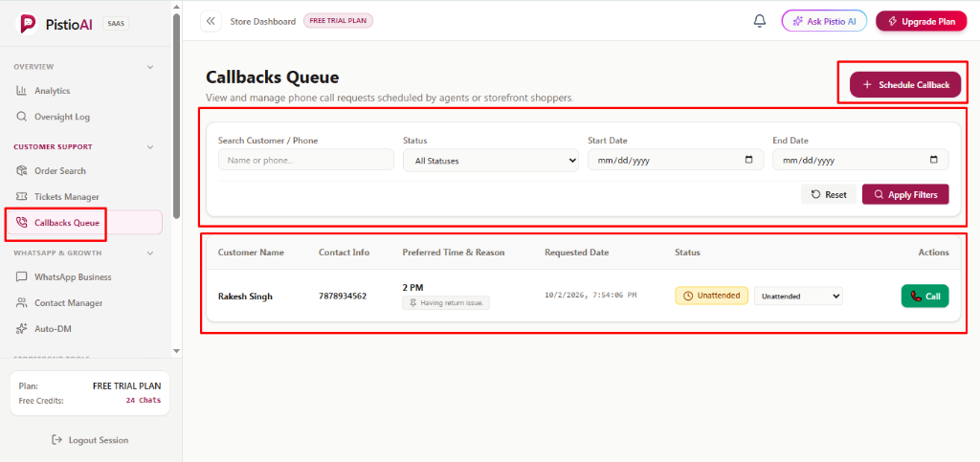Click the Unattended status badge
The image size is (980, 462).
point(711,296)
